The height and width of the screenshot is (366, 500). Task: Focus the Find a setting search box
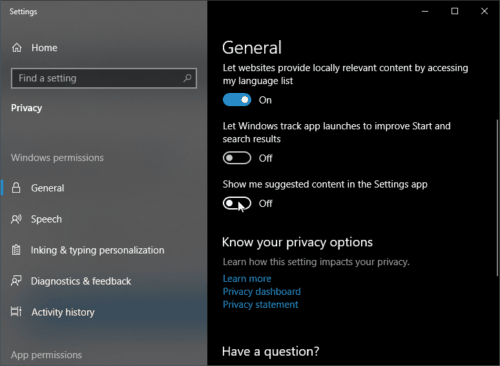tap(104, 78)
